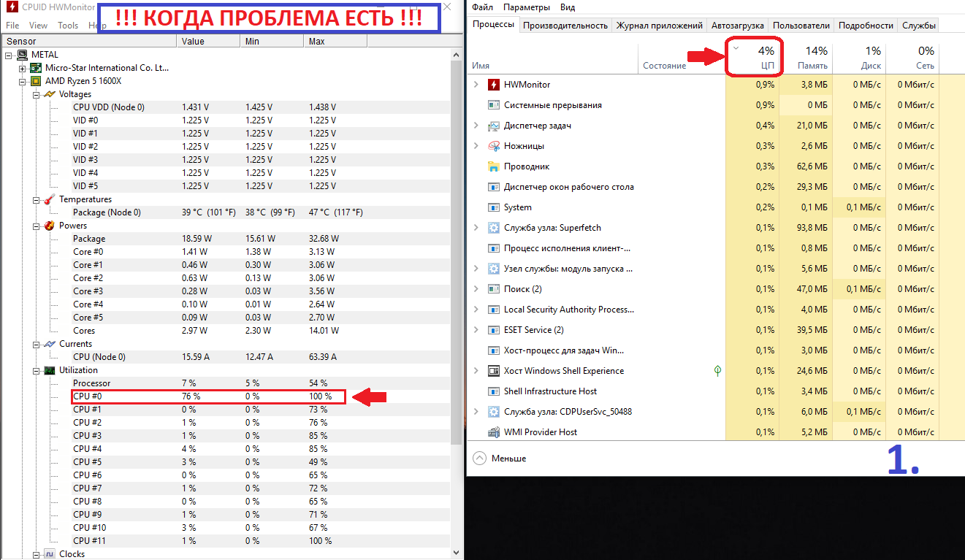
Task: Click the Temperatures thermometer icon
Action: click(x=50, y=199)
